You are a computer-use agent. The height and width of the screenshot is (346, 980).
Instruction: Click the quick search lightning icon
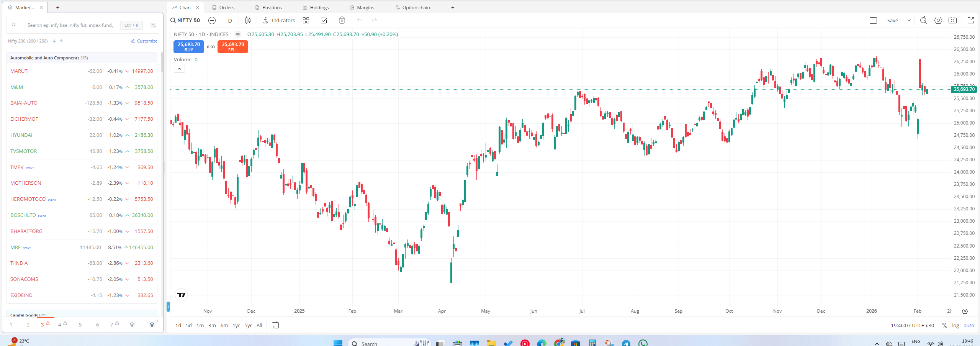923,20
